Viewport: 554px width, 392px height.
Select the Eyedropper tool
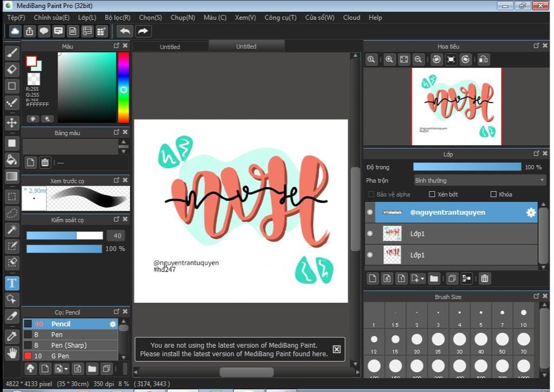click(x=12, y=336)
